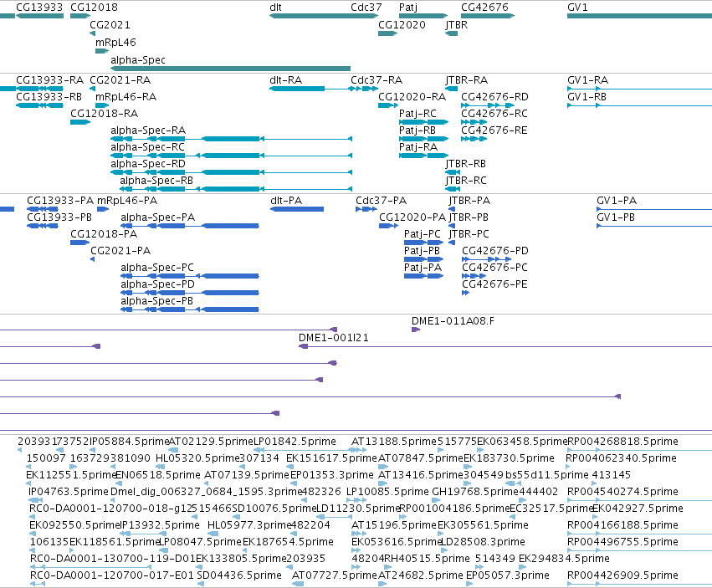Click protein feature alpha-Spec-PC
Viewport: 712px width, 588px height.
click(190, 276)
